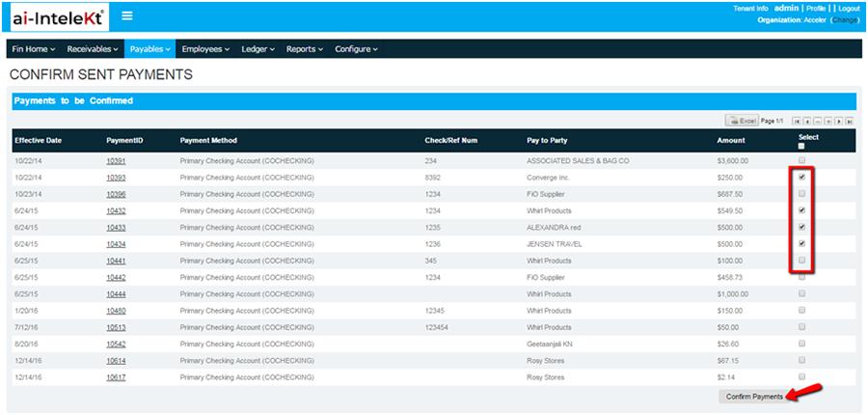Click the minus pagination icon
This screenshot has width=868, height=415.
(x=818, y=122)
